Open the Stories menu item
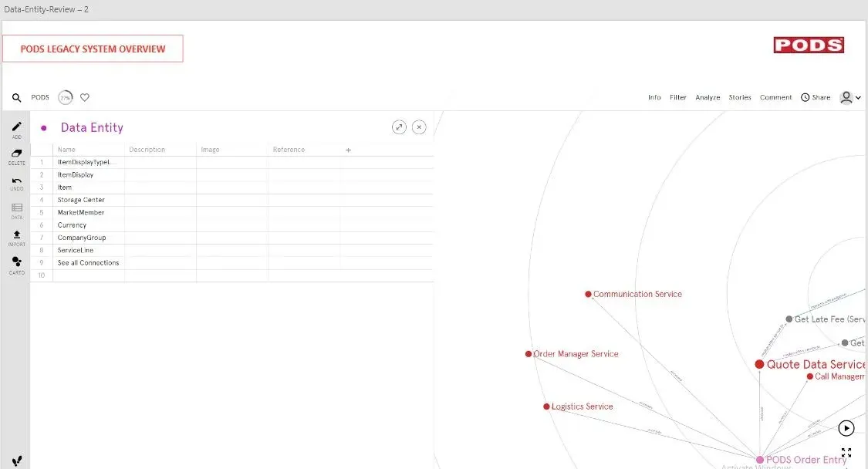The width and height of the screenshot is (868, 469). click(x=740, y=98)
